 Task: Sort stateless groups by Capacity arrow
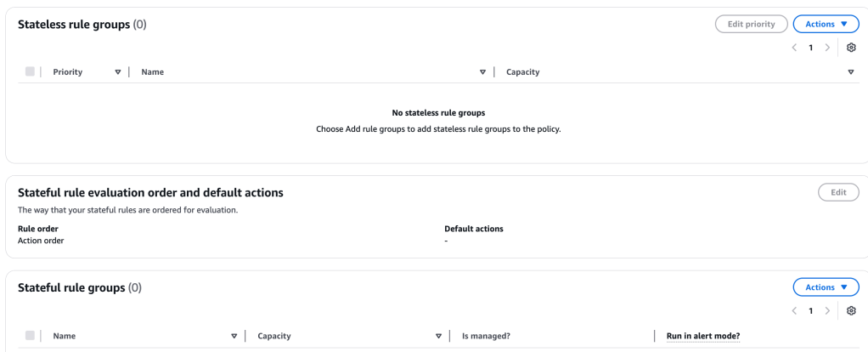click(x=851, y=72)
